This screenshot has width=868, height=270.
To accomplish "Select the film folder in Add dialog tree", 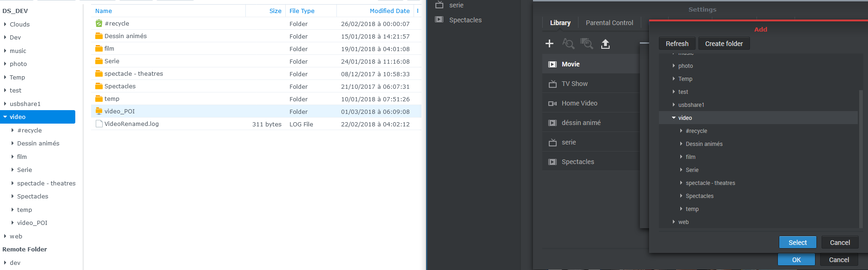I will pyautogui.click(x=690, y=157).
